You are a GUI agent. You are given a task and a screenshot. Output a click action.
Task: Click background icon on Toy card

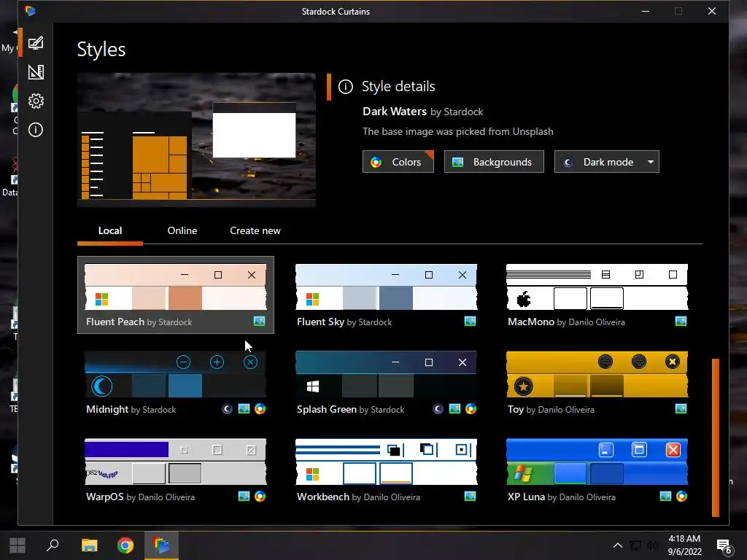pos(681,409)
